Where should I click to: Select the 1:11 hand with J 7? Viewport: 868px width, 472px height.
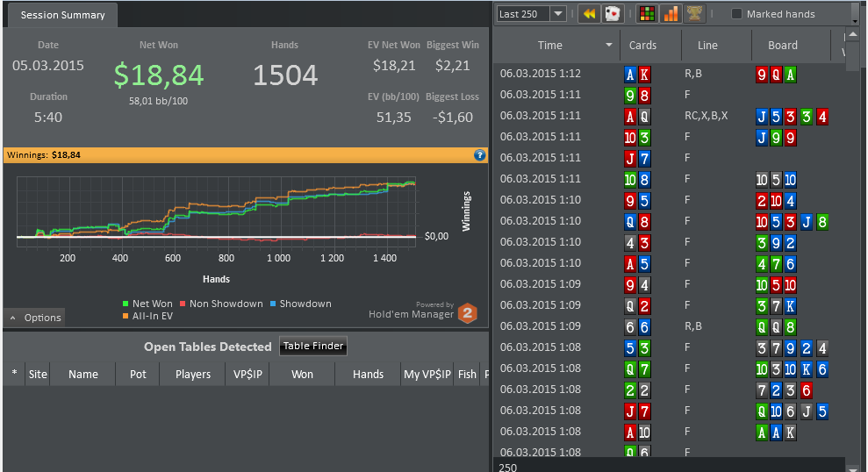coord(669,158)
